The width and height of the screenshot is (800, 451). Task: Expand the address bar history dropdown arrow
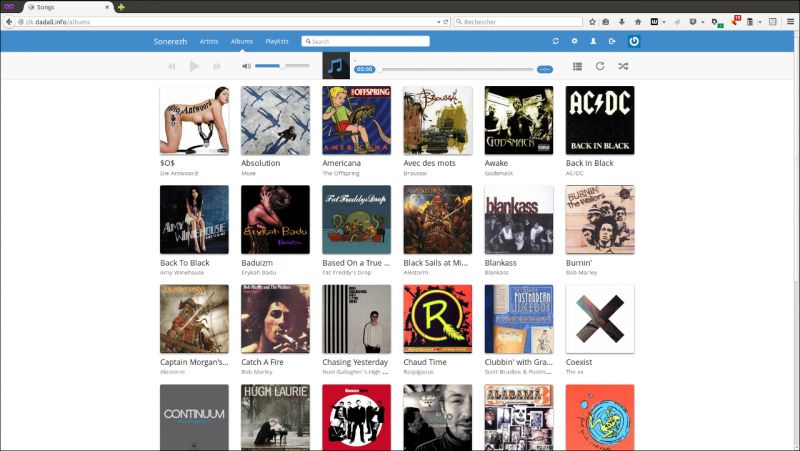click(x=438, y=22)
